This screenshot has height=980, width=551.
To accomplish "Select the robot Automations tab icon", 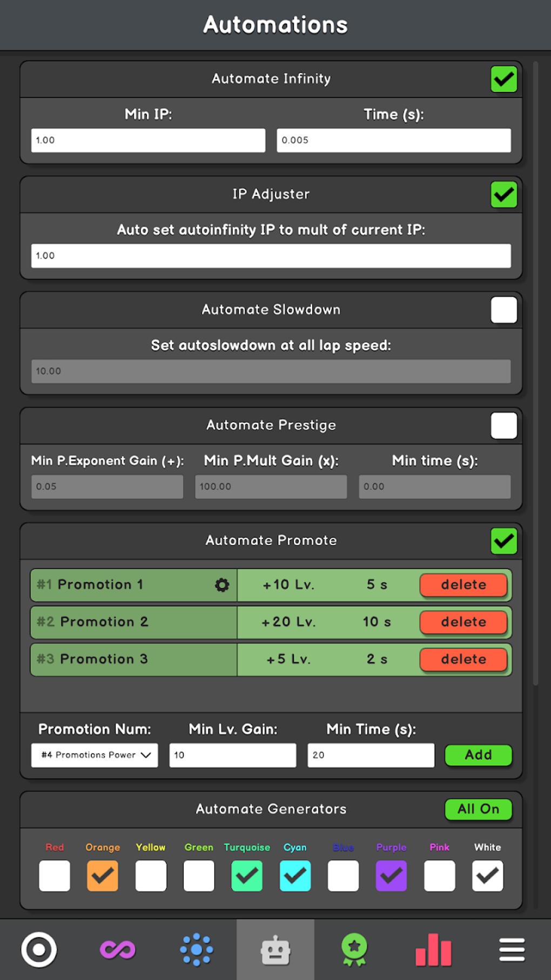I will (x=275, y=950).
